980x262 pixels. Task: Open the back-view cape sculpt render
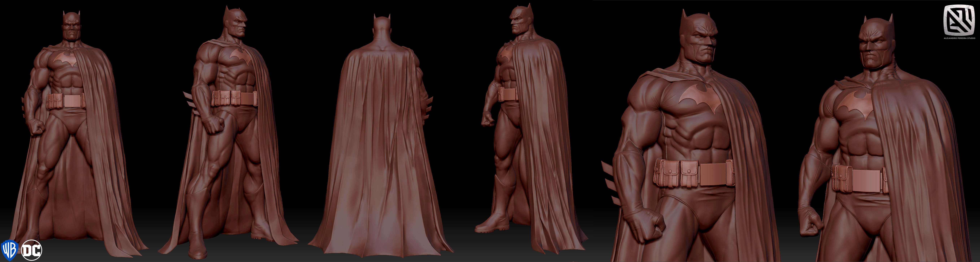tap(380, 135)
